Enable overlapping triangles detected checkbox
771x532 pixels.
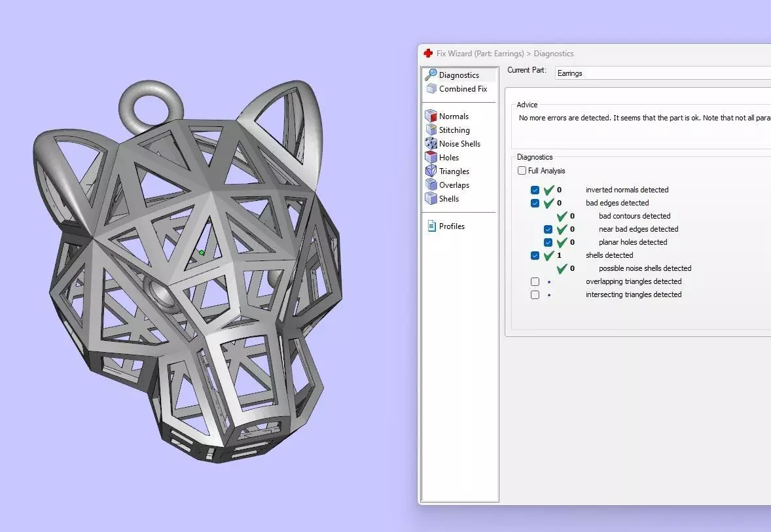click(535, 282)
